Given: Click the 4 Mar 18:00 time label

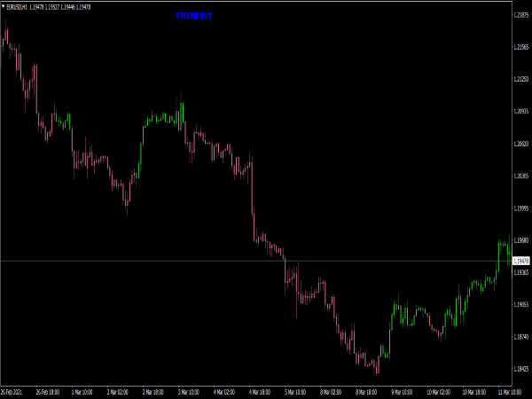Looking at the screenshot, I should point(260,392).
